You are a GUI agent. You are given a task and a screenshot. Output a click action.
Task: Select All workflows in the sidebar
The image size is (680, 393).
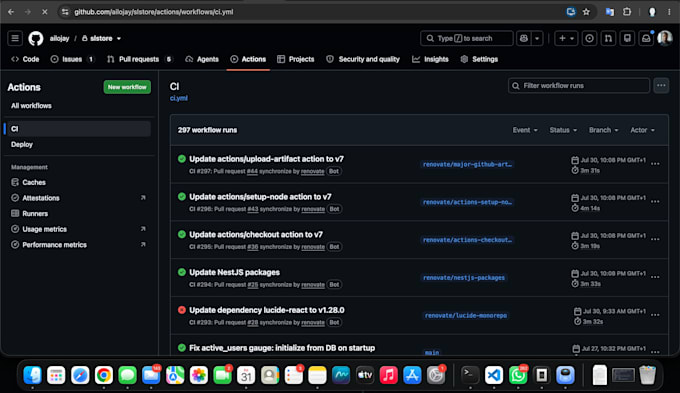click(31, 105)
